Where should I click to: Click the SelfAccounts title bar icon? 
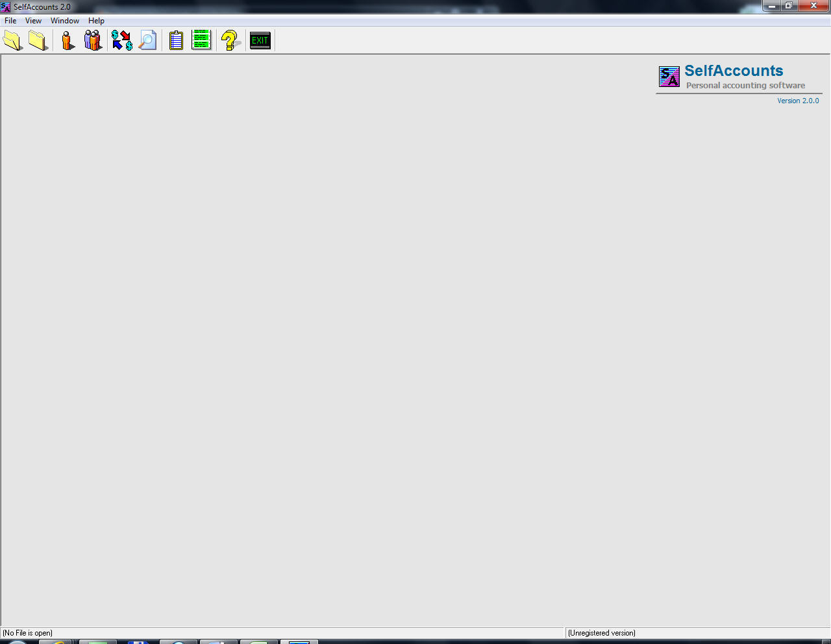coord(5,6)
